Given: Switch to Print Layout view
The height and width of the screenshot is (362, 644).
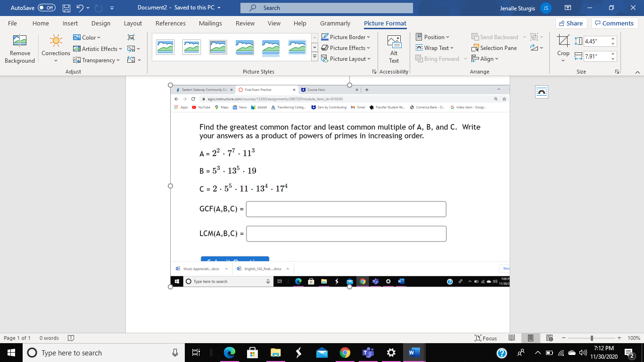Looking at the screenshot, I should 530,338.
